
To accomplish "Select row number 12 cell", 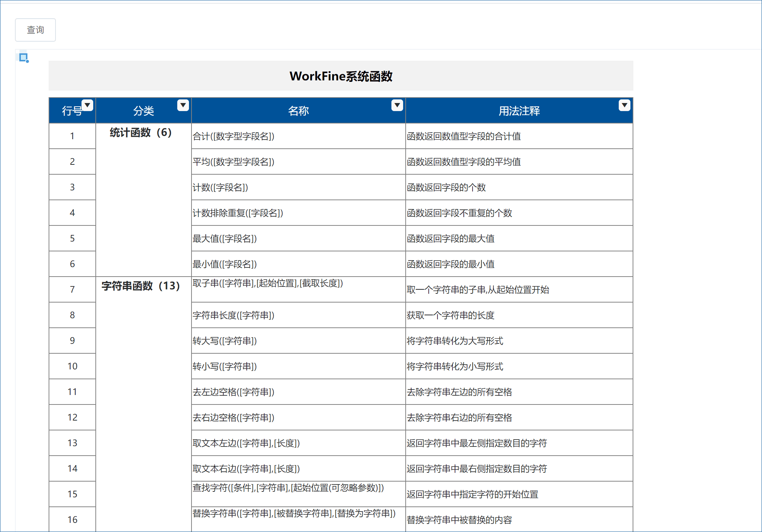I will [72, 418].
